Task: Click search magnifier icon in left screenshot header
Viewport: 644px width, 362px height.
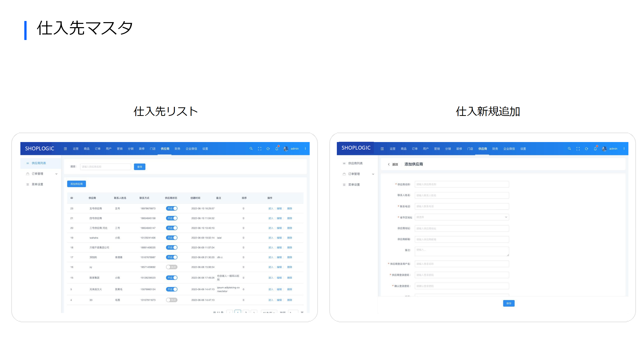Action: (x=251, y=149)
